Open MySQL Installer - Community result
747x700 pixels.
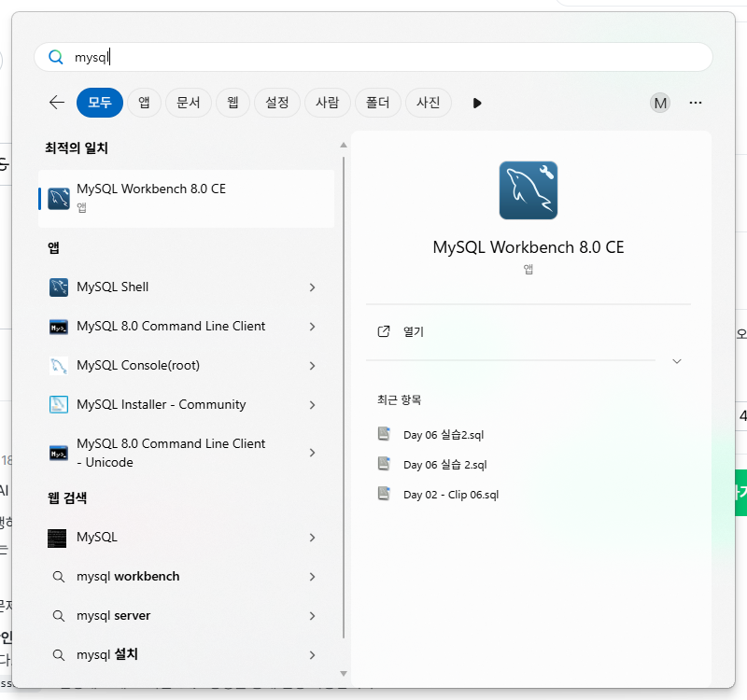point(186,404)
